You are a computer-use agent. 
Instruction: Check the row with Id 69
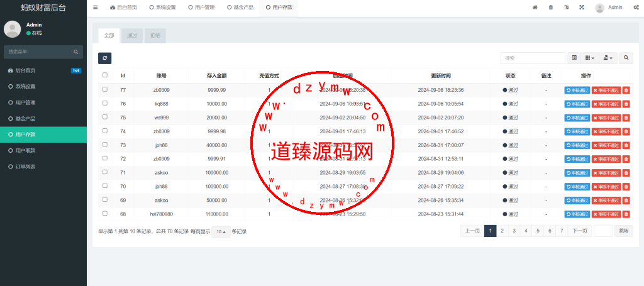point(105,199)
